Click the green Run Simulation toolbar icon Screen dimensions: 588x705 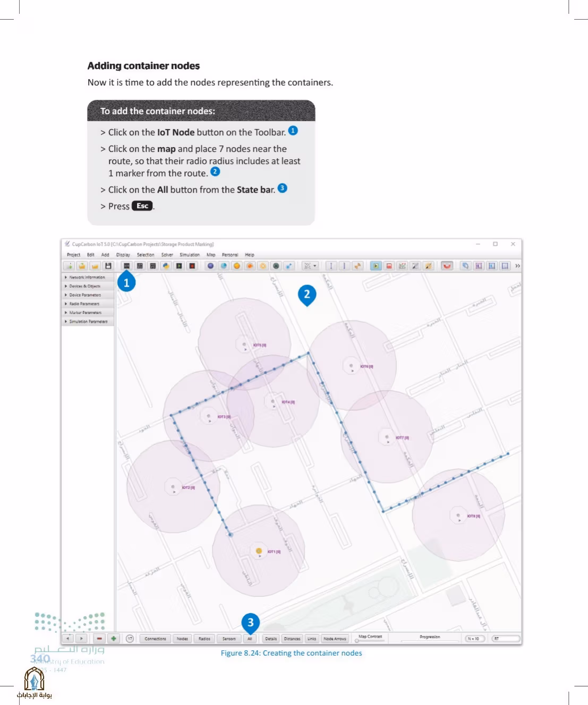pyautogui.click(x=179, y=266)
